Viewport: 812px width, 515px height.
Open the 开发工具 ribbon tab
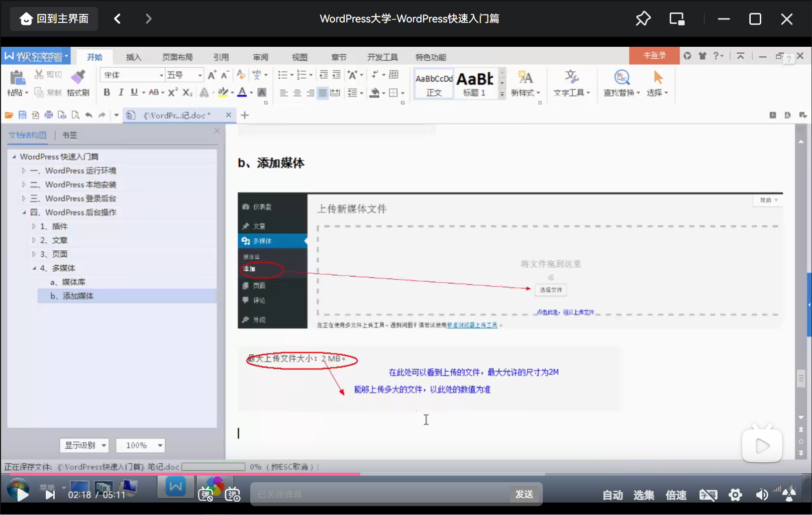pos(383,57)
